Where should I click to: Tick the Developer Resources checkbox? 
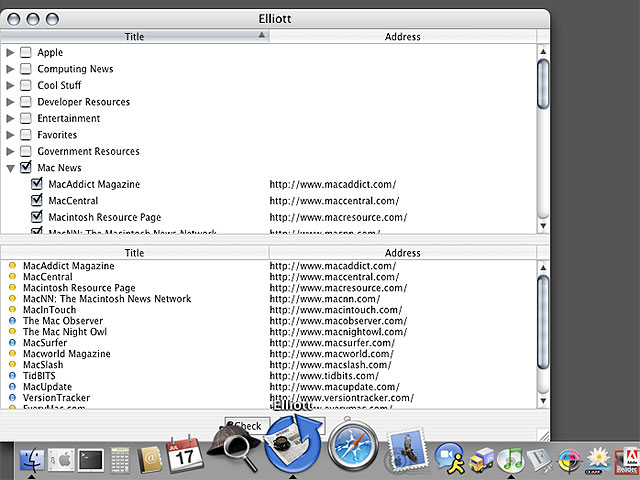tap(26, 102)
